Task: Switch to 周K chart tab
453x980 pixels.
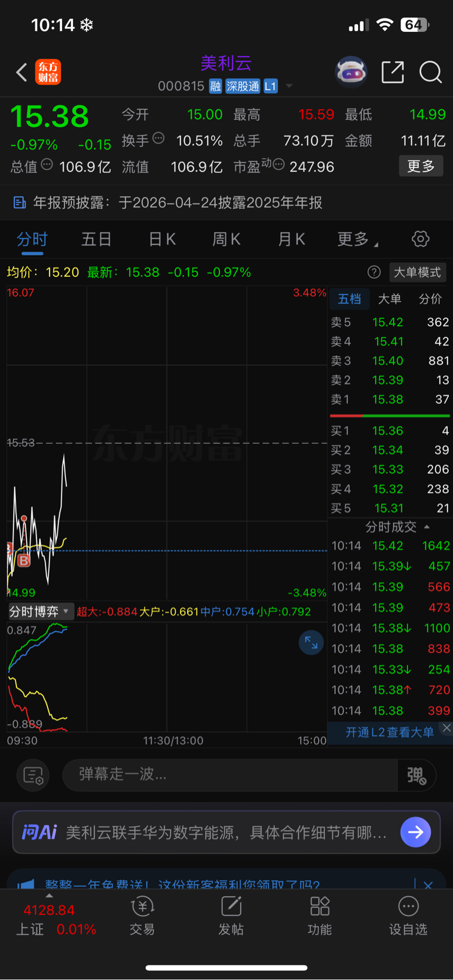Action: click(x=226, y=239)
